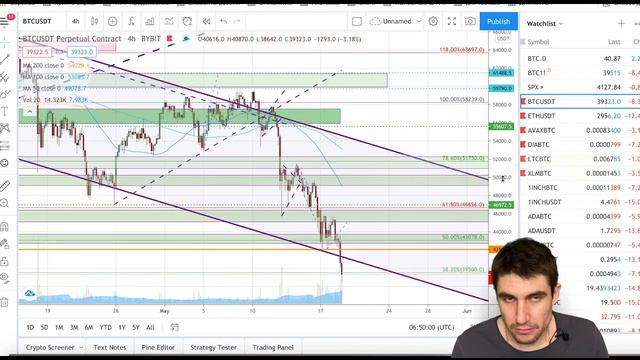Open the Unnamed layout dropdown
This screenshot has width=640, height=360.
pyautogui.click(x=395, y=21)
